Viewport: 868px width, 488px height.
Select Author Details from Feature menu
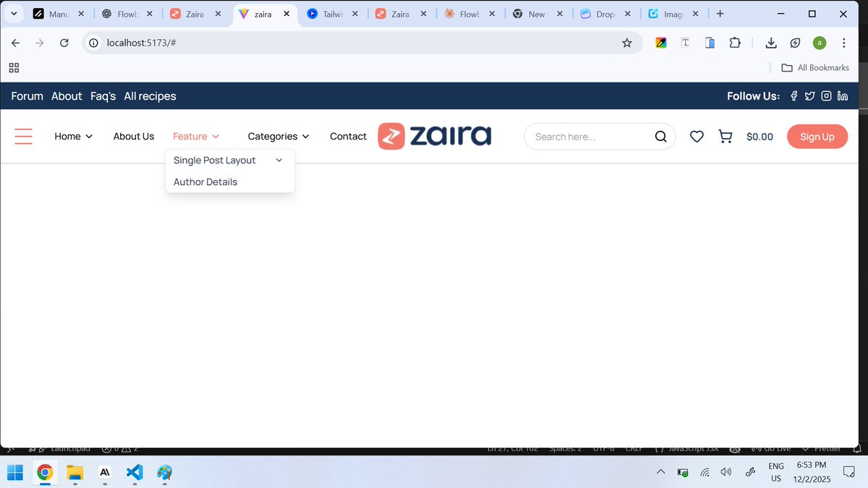coord(205,181)
